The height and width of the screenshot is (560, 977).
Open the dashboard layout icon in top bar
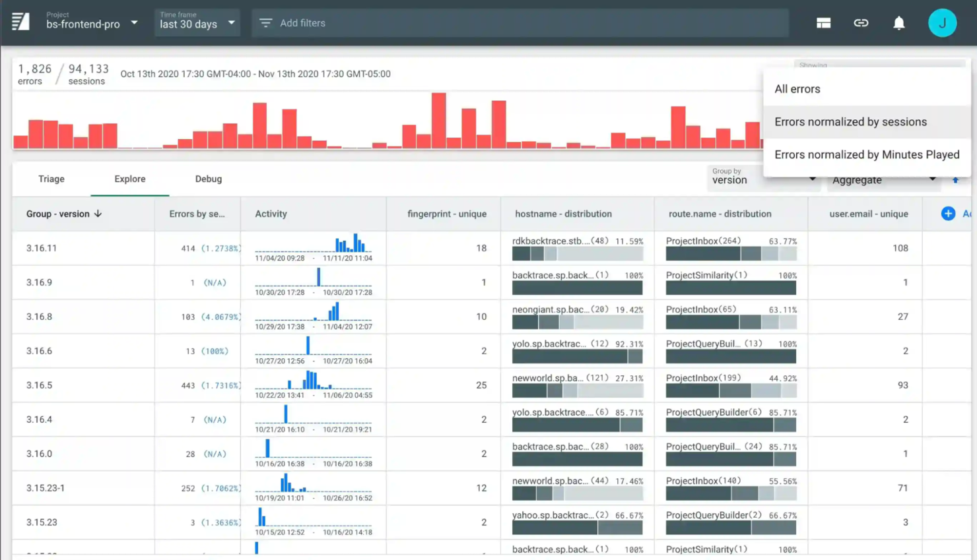823,22
